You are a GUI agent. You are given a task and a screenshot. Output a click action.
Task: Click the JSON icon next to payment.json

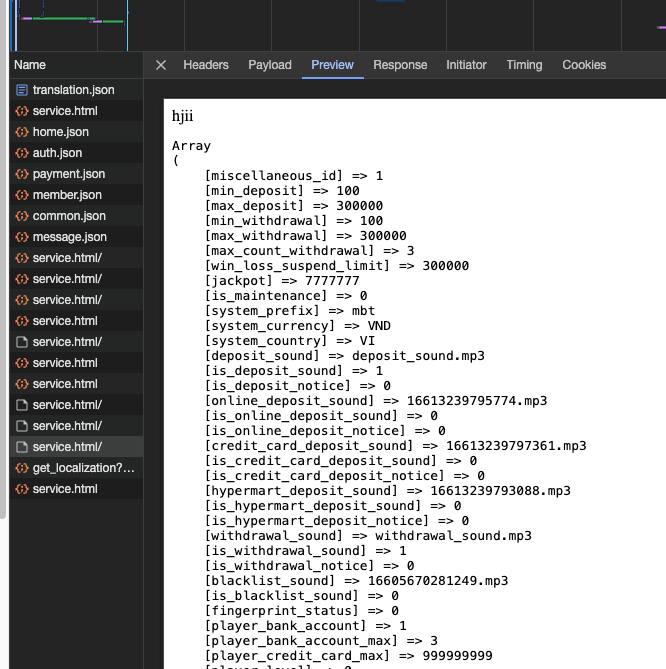click(22, 174)
